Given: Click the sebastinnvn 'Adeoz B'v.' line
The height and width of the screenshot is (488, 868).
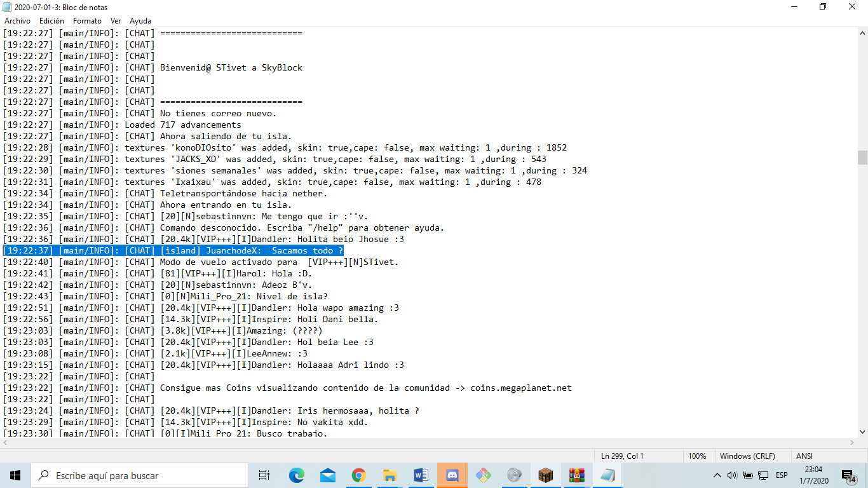Looking at the screenshot, I should (x=158, y=285).
